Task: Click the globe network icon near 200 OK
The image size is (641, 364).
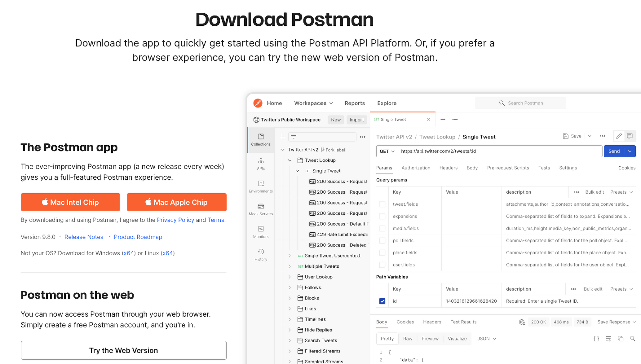Action: click(x=522, y=322)
